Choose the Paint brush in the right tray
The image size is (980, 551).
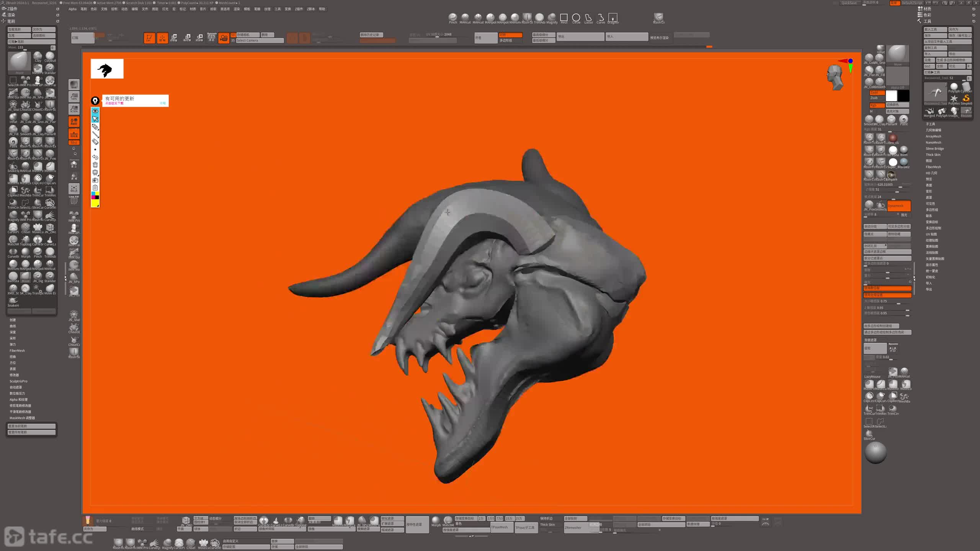[x=904, y=120]
